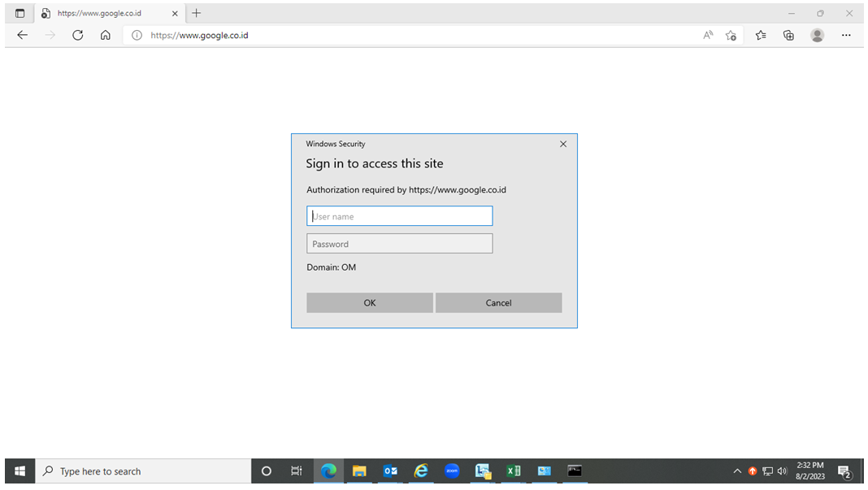The image size is (868, 490).
Task: Open the browser profile menu
Action: (817, 35)
